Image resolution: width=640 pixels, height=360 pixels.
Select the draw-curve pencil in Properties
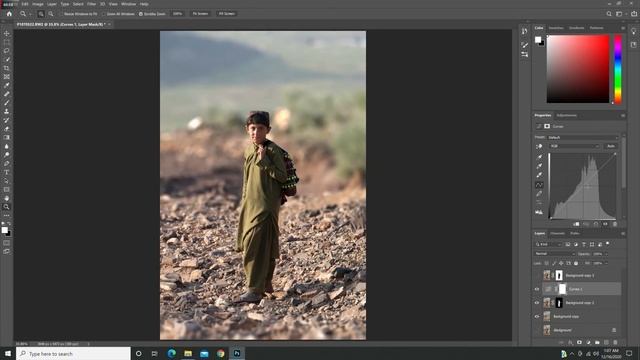pos(539,194)
